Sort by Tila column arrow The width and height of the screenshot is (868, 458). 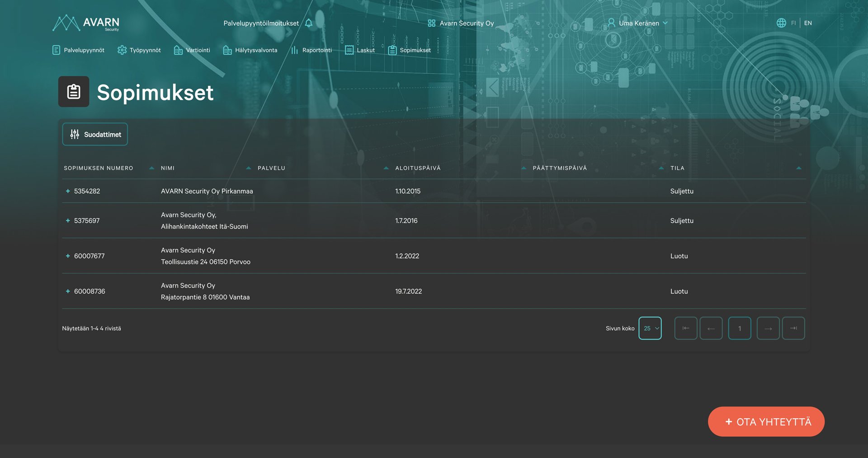(799, 168)
